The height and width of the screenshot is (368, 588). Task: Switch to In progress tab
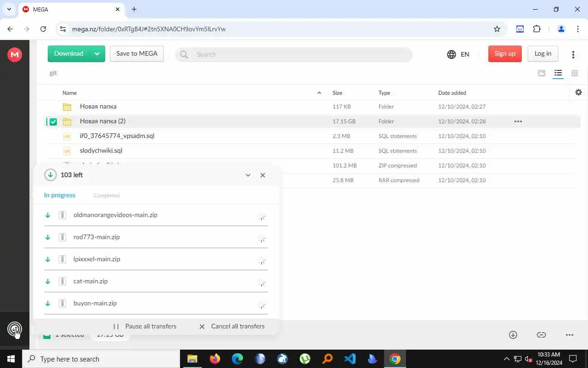[x=60, y=195]
